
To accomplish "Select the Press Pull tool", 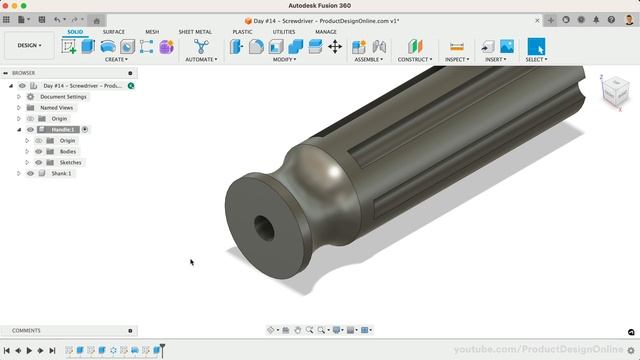I will [x=236, y=47].
